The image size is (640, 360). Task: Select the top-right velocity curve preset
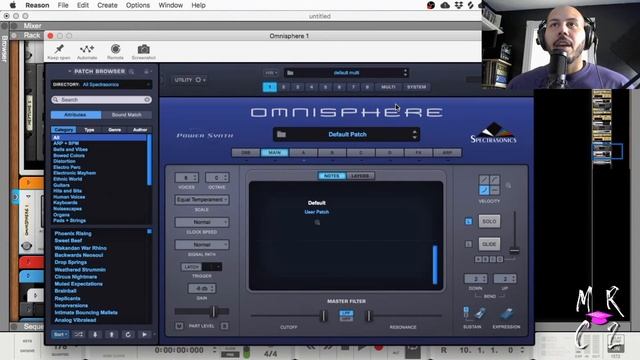click(x=494, y=180)
